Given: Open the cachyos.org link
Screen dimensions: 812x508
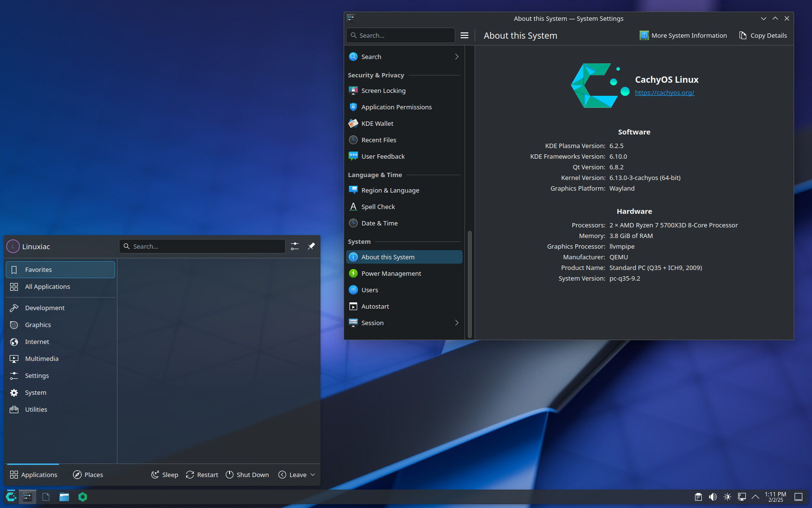Looking at the screenshot, I should pos(665,92).
